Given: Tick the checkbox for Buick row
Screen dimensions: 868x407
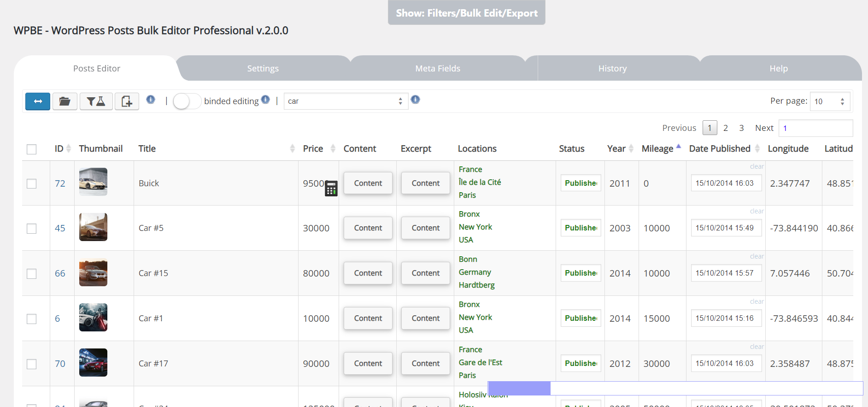Looking at the screenshot, I should point(32,183).
